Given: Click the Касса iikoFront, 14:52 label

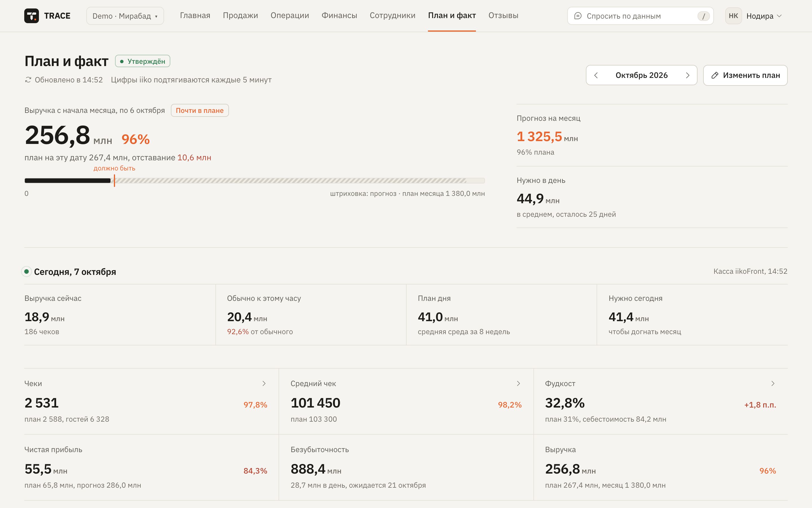Looking at the screenshot, I should [x=750, y=271].
